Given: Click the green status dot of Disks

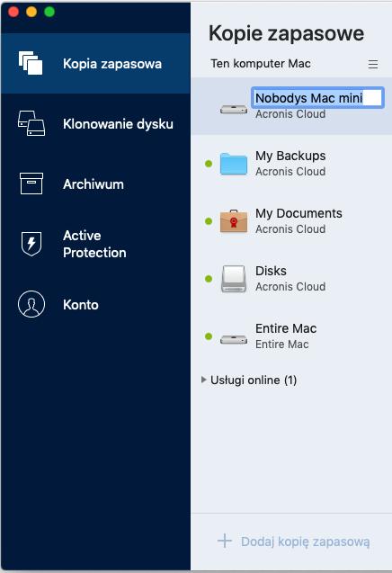Looking at the screenshot, I should click(209, 279).
